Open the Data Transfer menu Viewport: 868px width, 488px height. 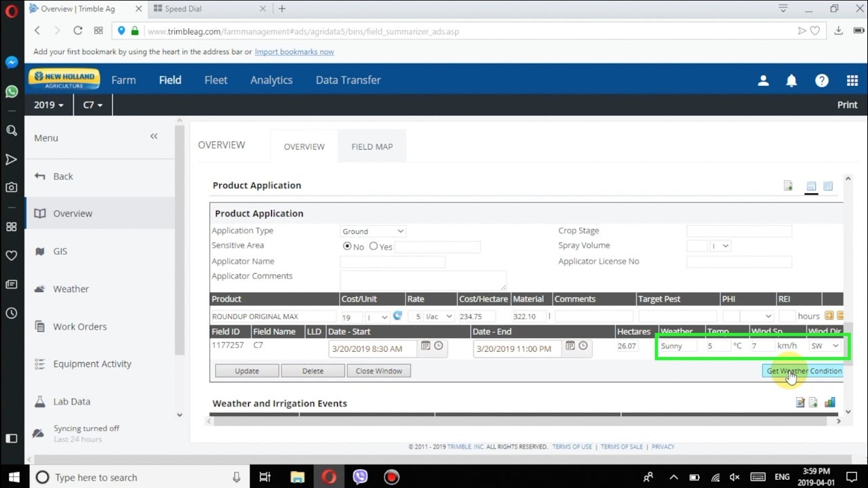coord(348,80)
